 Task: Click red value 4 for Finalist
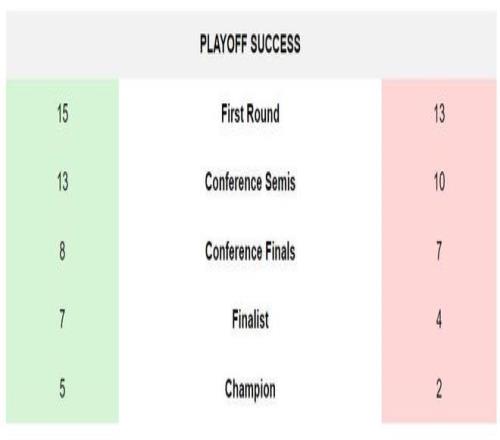point(439,319)
